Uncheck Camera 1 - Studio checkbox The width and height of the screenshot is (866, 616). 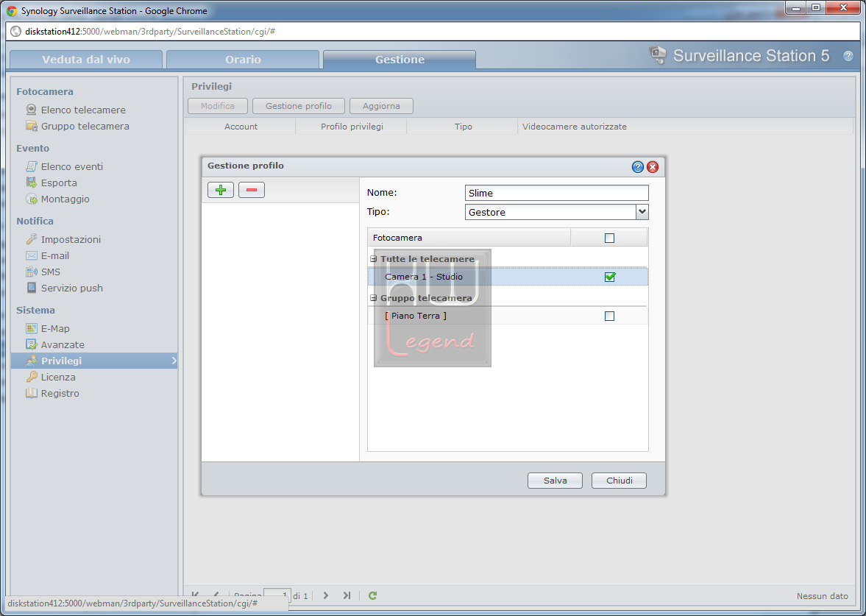610,277
